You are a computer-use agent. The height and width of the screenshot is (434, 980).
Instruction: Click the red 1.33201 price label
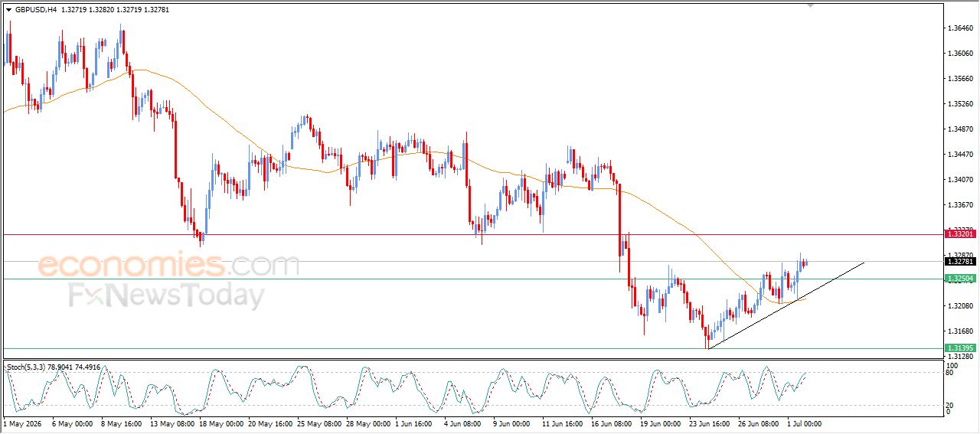pos(960,234)
